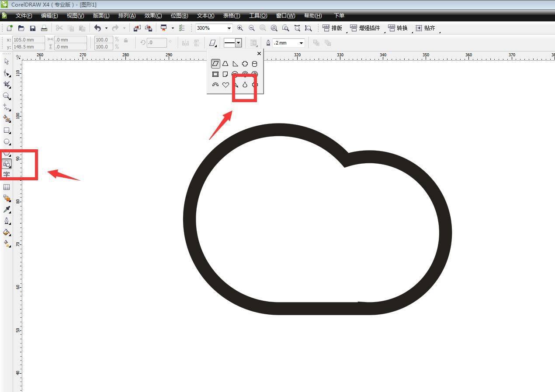This screenshot has width=555, height=392.
Task: Open the 位图(B) menu
Action: tap(179, 16)
